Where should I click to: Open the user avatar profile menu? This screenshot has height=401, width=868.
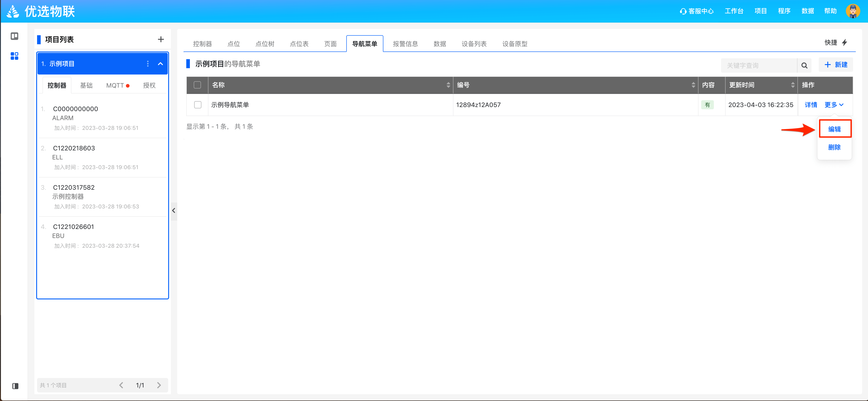[853, 11]
